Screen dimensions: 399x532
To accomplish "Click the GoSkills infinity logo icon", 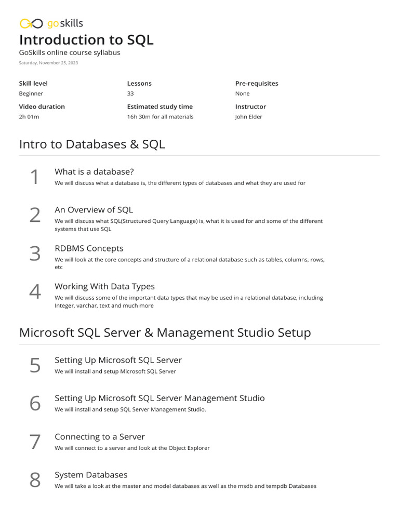I will pos(31,23).
